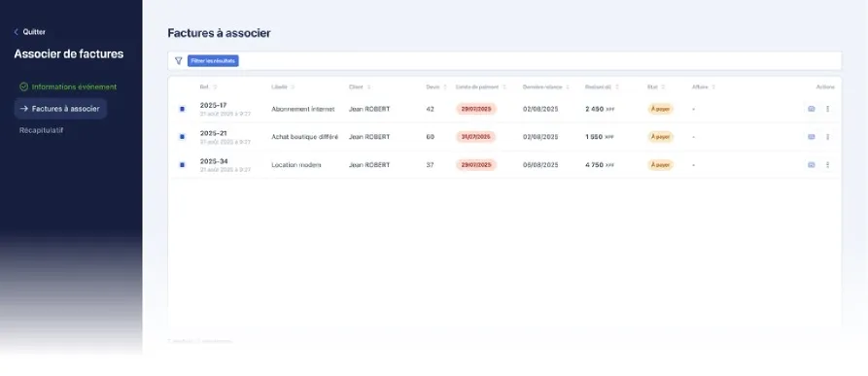868x376 pixels.
Task: Select the Factures à associer step
Action: (61, 109)
